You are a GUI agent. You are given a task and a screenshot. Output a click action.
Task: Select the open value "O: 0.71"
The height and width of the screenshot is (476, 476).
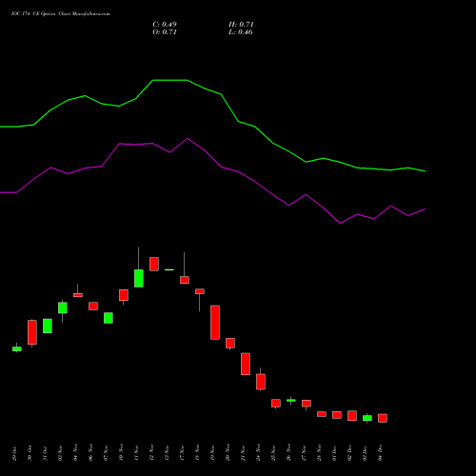(165, 32)
